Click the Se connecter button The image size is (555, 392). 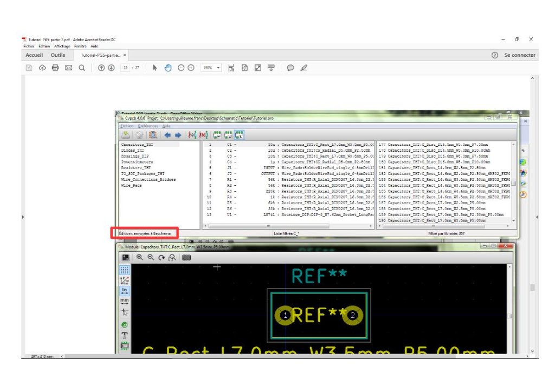pos(519,55)
